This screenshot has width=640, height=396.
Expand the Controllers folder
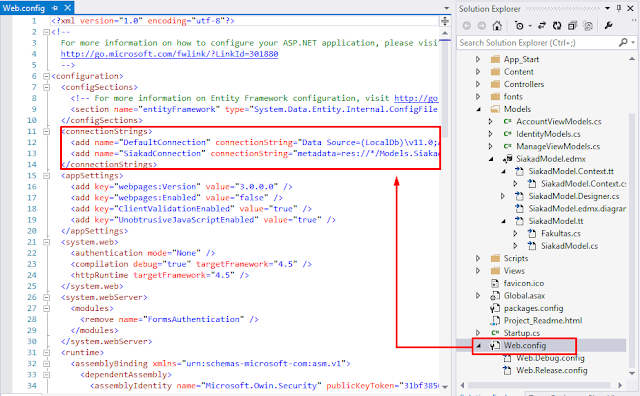[x=478, y=84]
